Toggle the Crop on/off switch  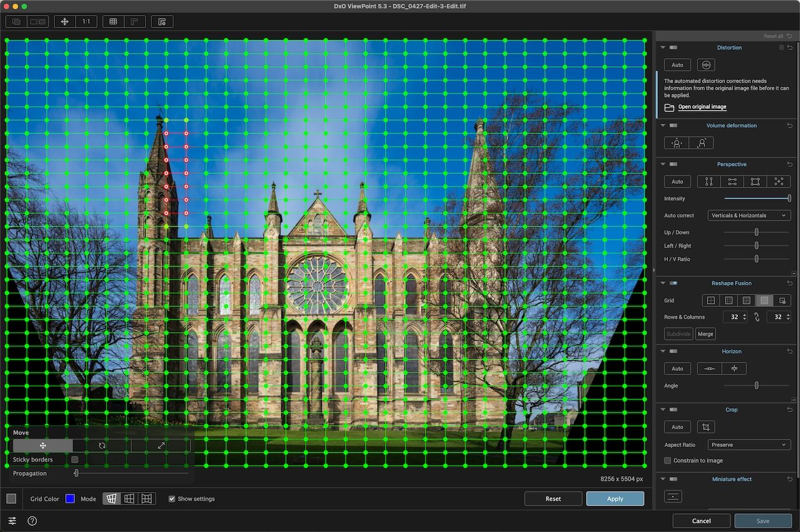coord(673,410)
